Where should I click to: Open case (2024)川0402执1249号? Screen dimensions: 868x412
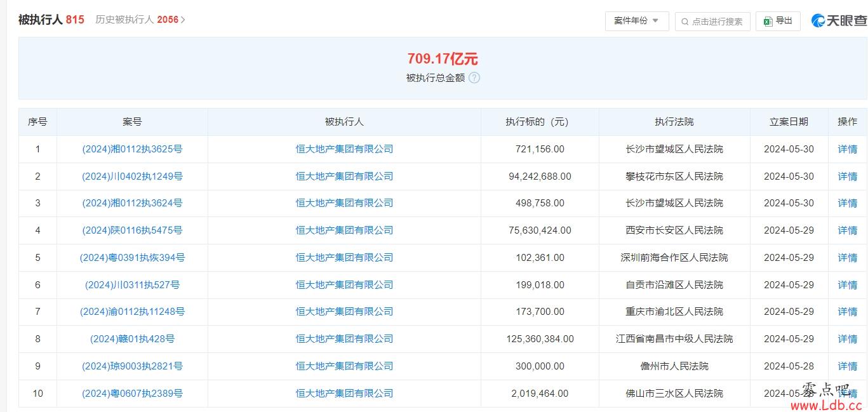pos(132,176)
